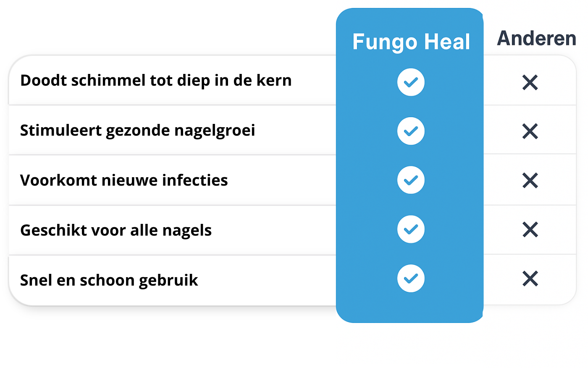Click the checkmark for Snel en schoon gebruik
The height and width of the screenshot is (378, 588).
pos(411,278)
